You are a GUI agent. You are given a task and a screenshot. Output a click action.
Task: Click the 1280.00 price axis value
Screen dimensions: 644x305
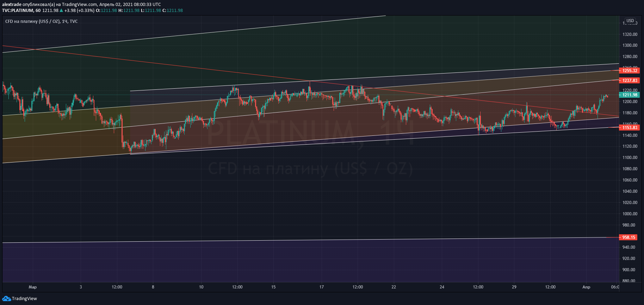pos(630,57)
